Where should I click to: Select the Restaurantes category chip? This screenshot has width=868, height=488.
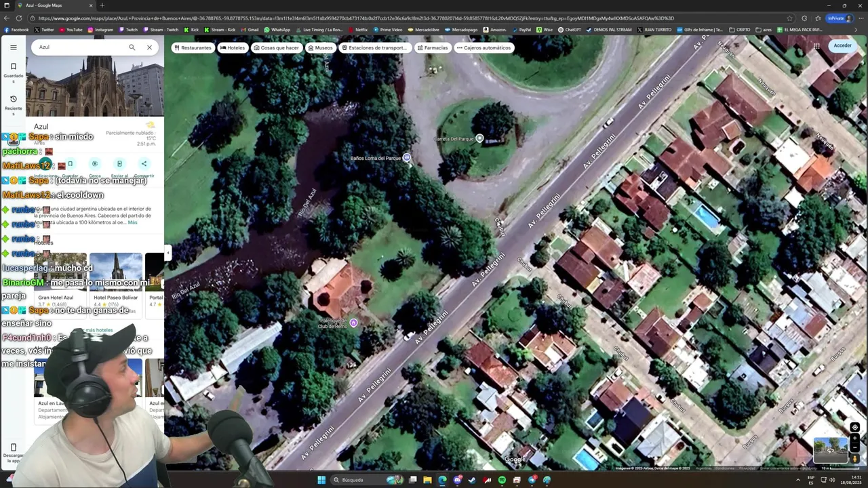pos(193,47)
